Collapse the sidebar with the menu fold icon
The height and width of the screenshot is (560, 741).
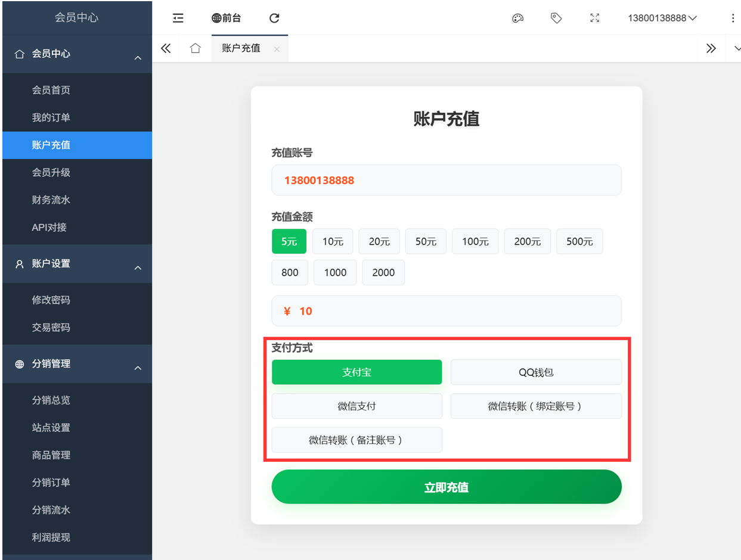[178, 18]
